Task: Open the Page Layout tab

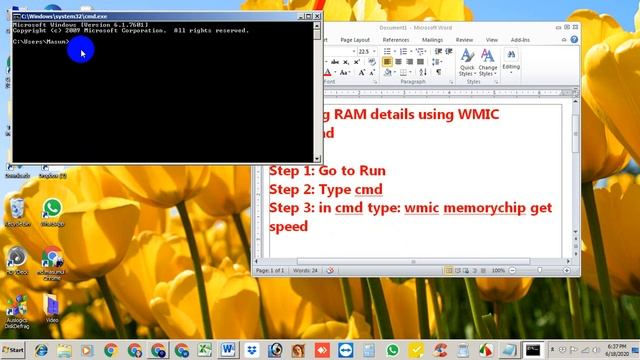Action: pos(355,40)
